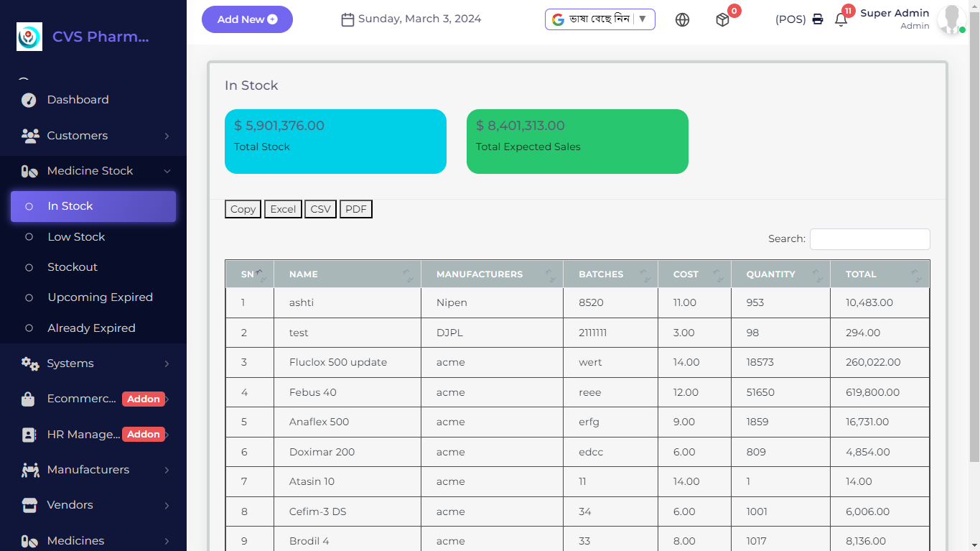The height and width of the screenshot is (551, 980).
Task: Export the table using Excel button
Action: coord(283,209)
